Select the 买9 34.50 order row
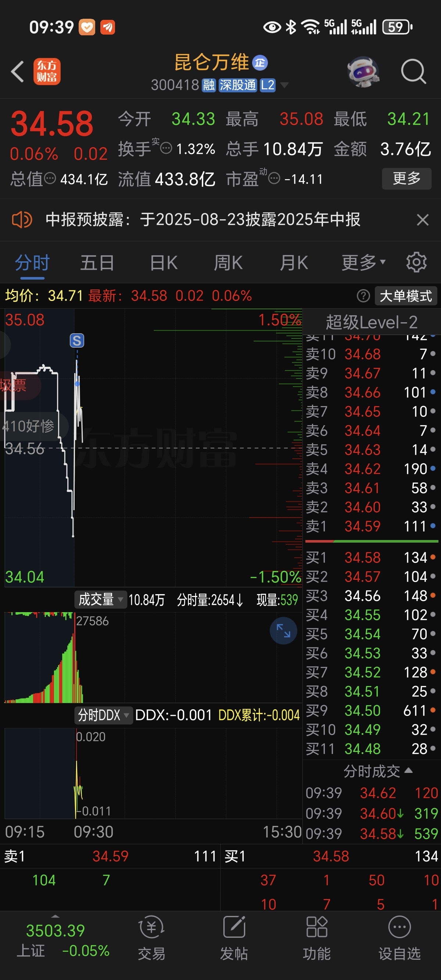 click(x=372, y=710)
